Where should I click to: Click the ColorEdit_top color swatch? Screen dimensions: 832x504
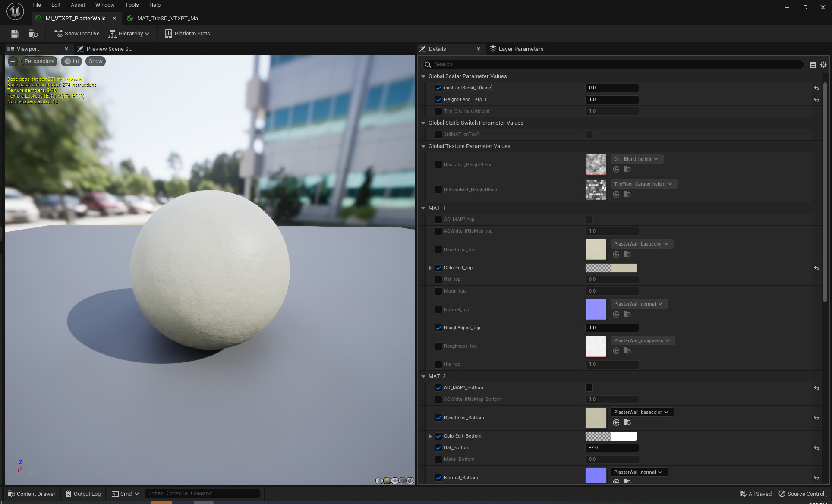[x=611, y=268]
